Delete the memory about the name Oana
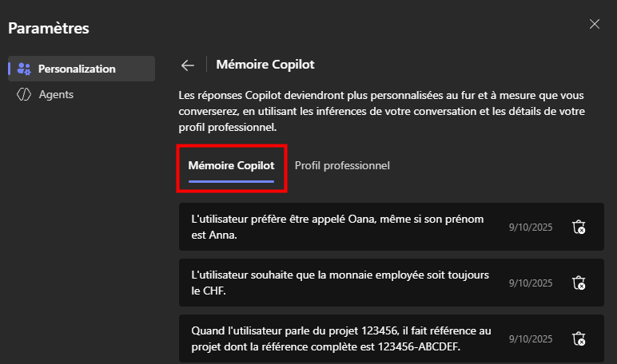617x364 pixels. pos(579,227)
